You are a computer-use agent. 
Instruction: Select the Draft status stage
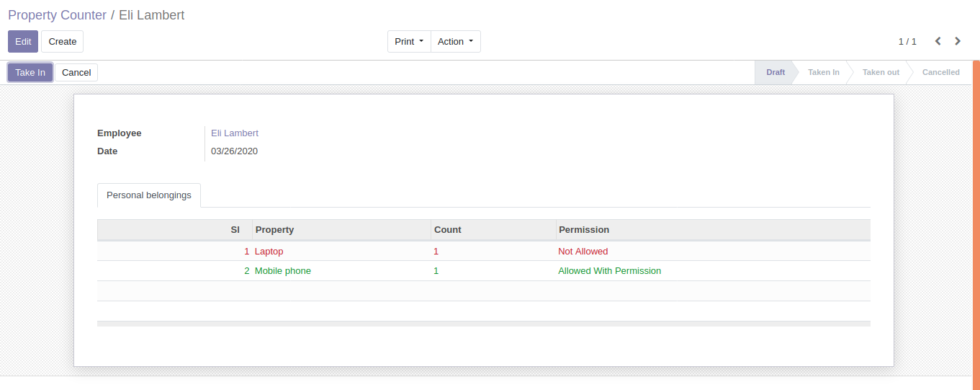tap(776, 72)
